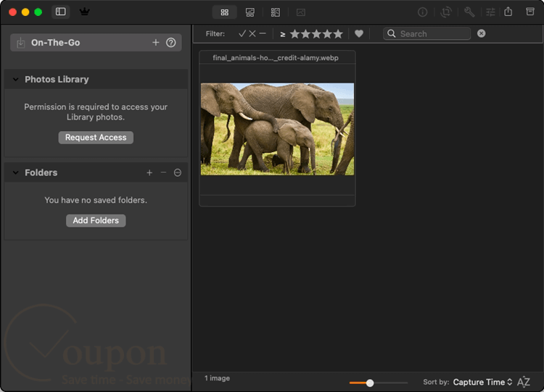Switch to filmstrip preview view

[x=250, y=12]
